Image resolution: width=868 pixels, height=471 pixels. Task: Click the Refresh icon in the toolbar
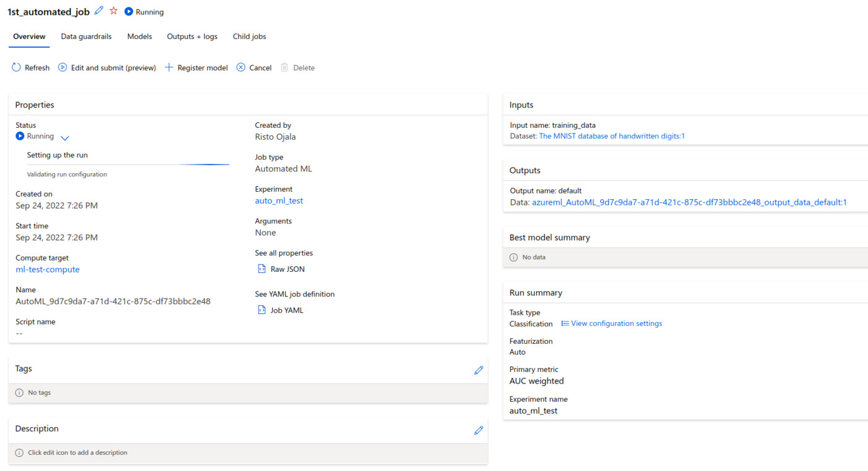click(16, 68)
